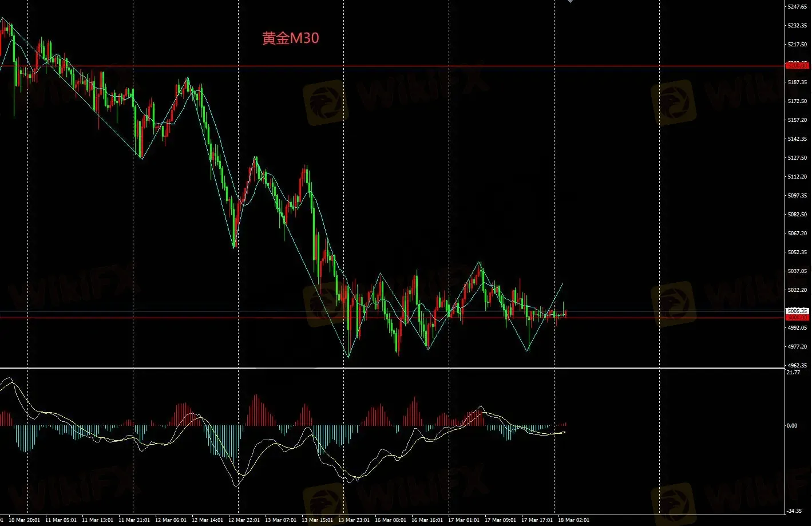The image size is (812, 526).
Task: Click the 5172.50 price axis label
Action: [x=797, y=101]
